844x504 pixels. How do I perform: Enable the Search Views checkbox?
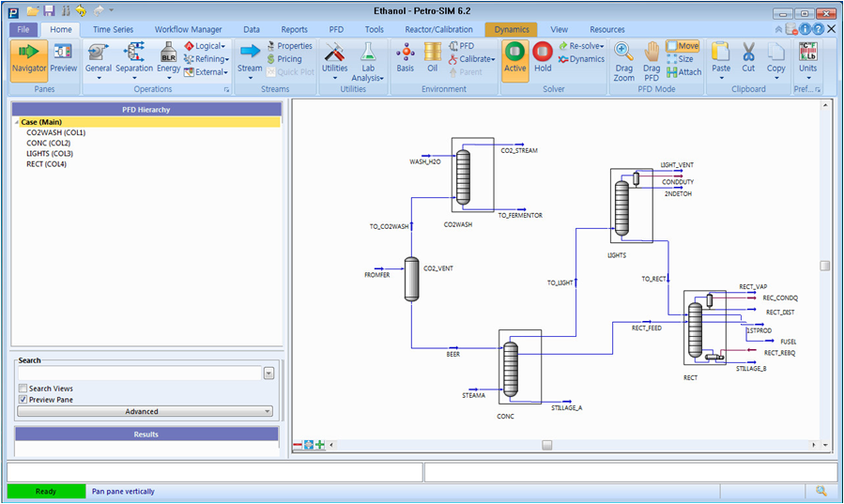23,389
